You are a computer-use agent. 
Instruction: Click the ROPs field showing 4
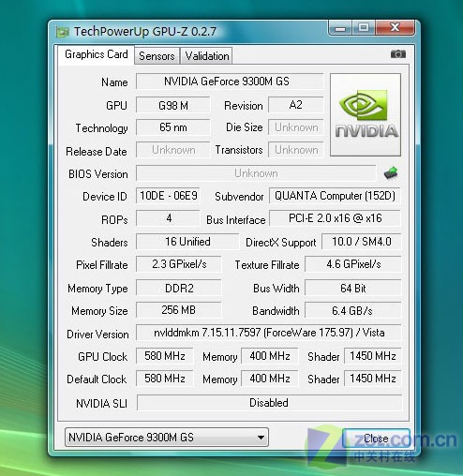coord(168,218)
